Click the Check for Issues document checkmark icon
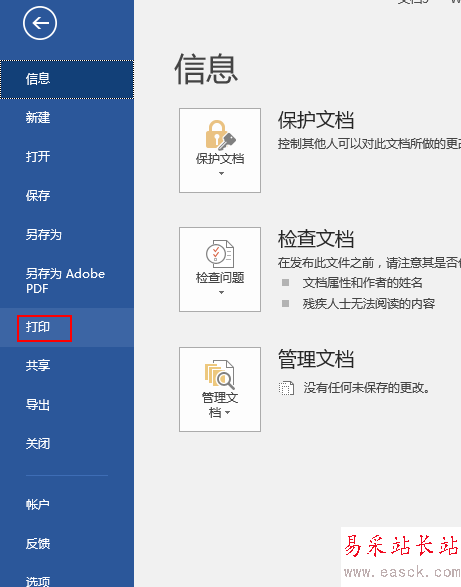This screenshot has height=587, width=461. click(220, 253)
